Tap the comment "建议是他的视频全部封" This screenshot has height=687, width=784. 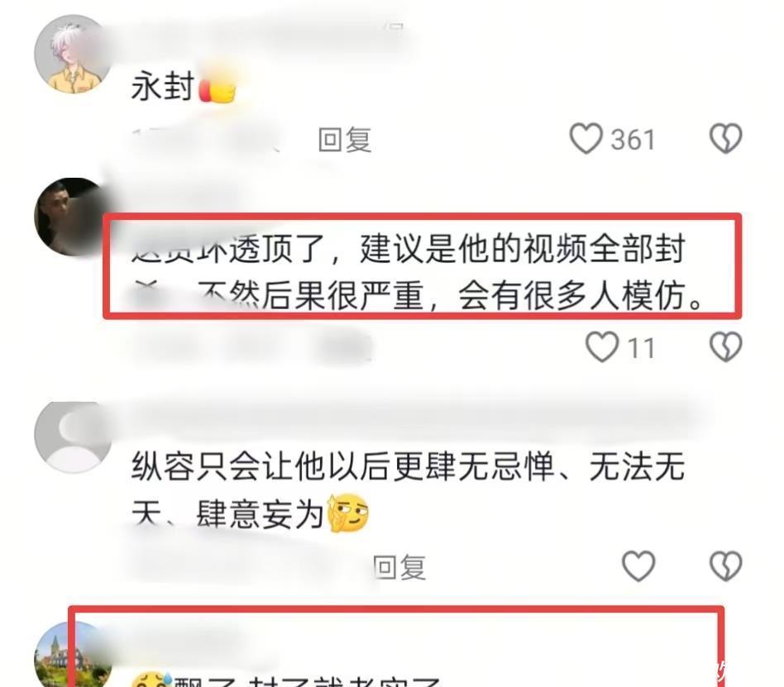(522, 249)
